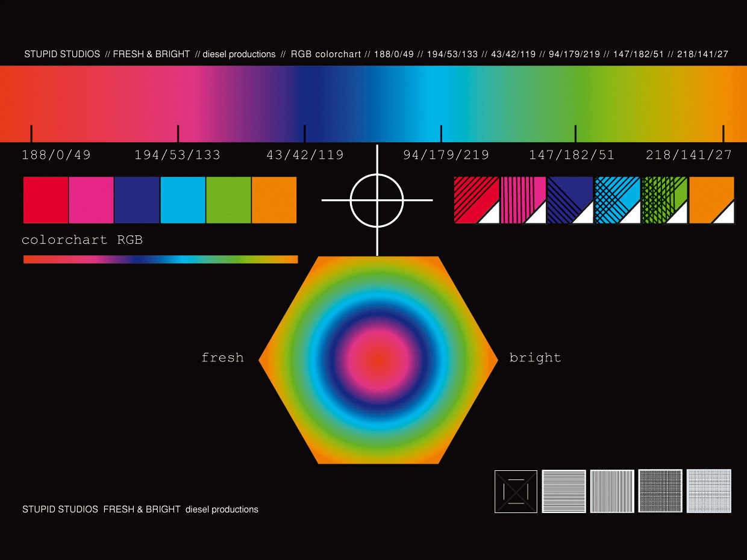This screenshot has height=560, width=747.
Task: Pick the solid cyan color swatch
Action: pos(183,200)
